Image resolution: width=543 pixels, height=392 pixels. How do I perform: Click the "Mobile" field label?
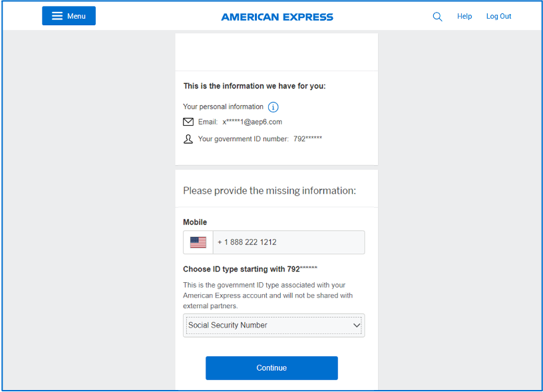click(x=195, y=222)
